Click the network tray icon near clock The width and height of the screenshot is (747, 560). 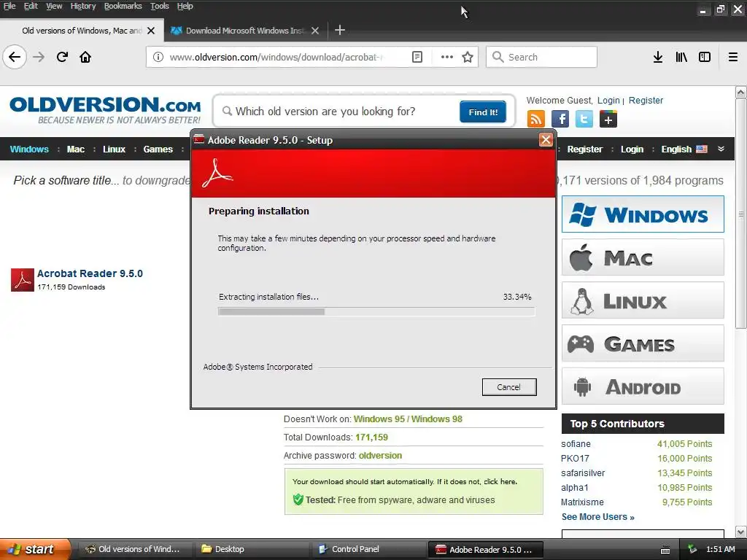(692, 549)
